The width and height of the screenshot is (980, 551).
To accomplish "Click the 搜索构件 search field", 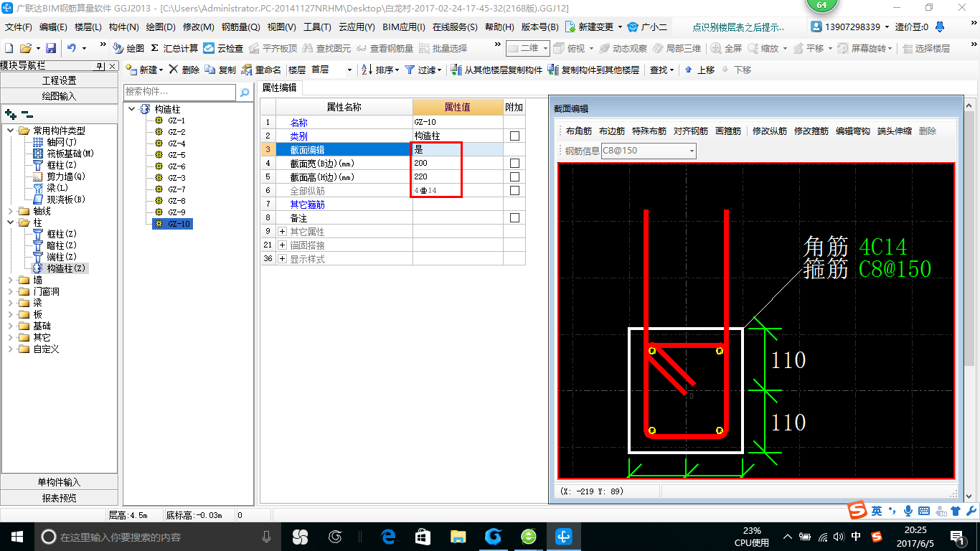I will click(179, 92).
